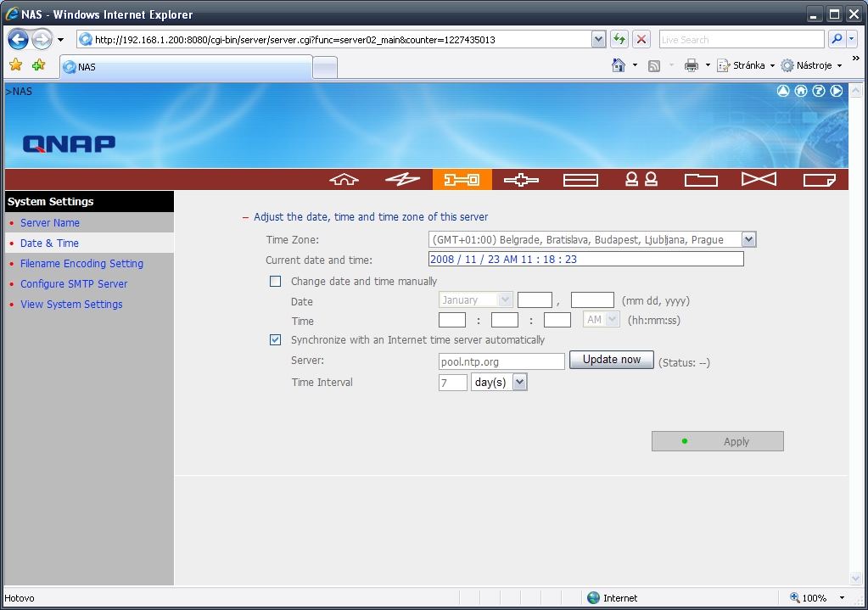Viewport: 868px width, 610px height.
Task: Open the Device Configuration disk icon
Action: coord(580,180)
